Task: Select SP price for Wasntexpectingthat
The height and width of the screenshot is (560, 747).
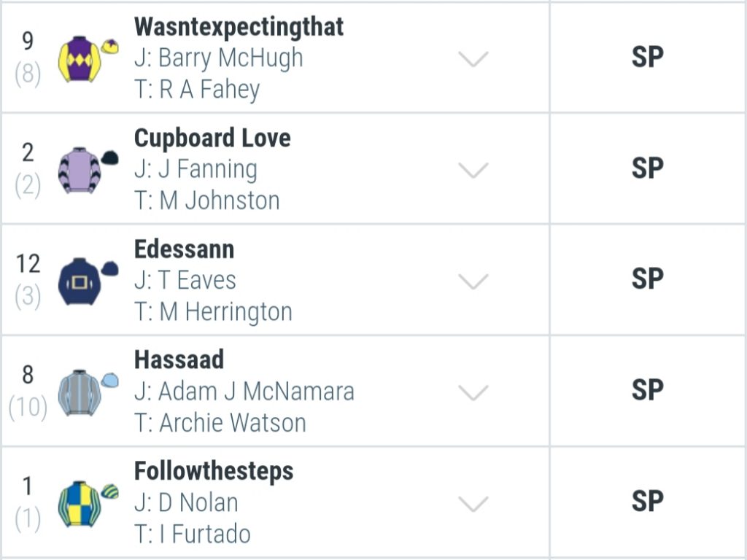Action: click(648, 58)
